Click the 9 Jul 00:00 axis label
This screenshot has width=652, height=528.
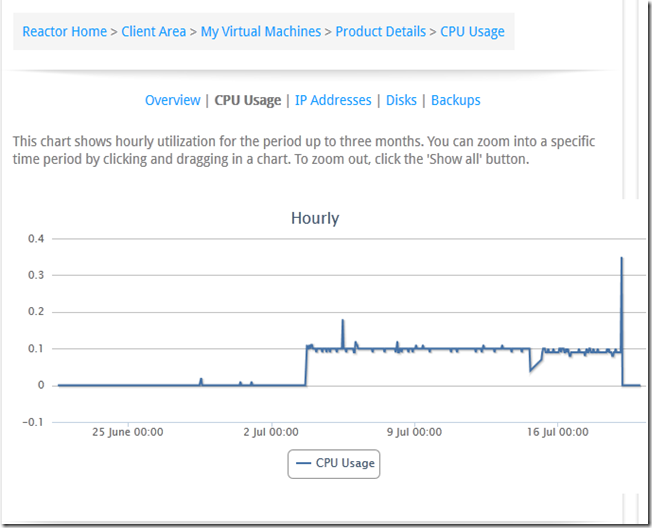tap(414, 432)
